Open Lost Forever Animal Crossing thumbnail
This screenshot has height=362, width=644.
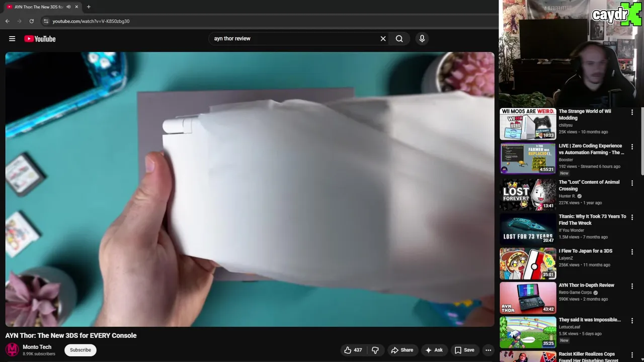point(527,195)
